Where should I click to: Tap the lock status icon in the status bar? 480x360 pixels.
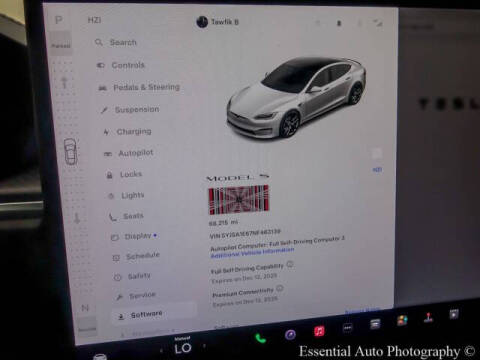click(x=339, y=23)
